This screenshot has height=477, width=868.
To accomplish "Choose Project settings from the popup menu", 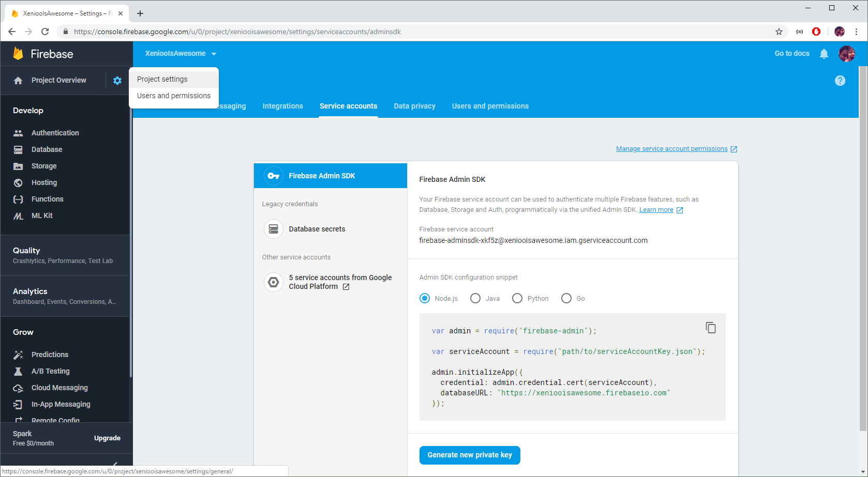I will click(x=174, y=79).
